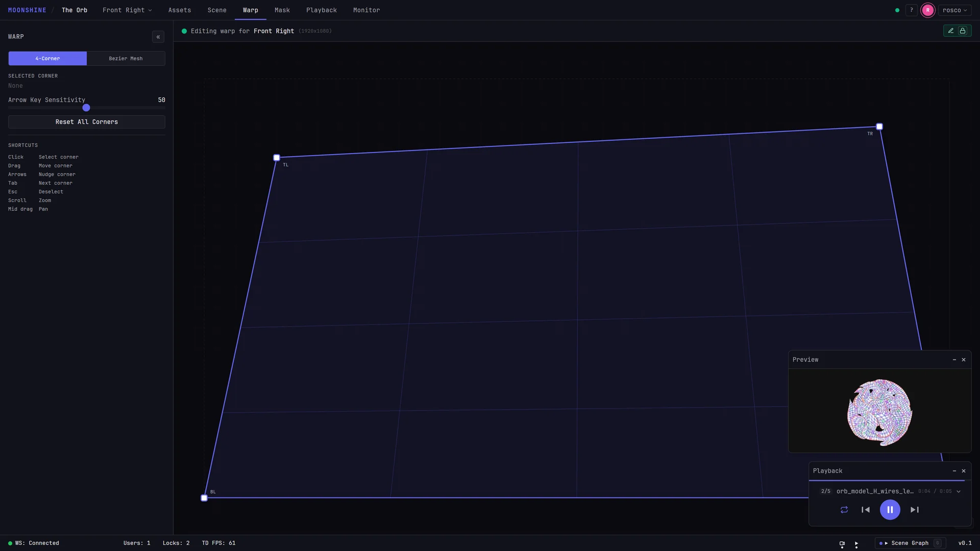
Task: Click the play icon in status bar
Action: click(856, 544)
